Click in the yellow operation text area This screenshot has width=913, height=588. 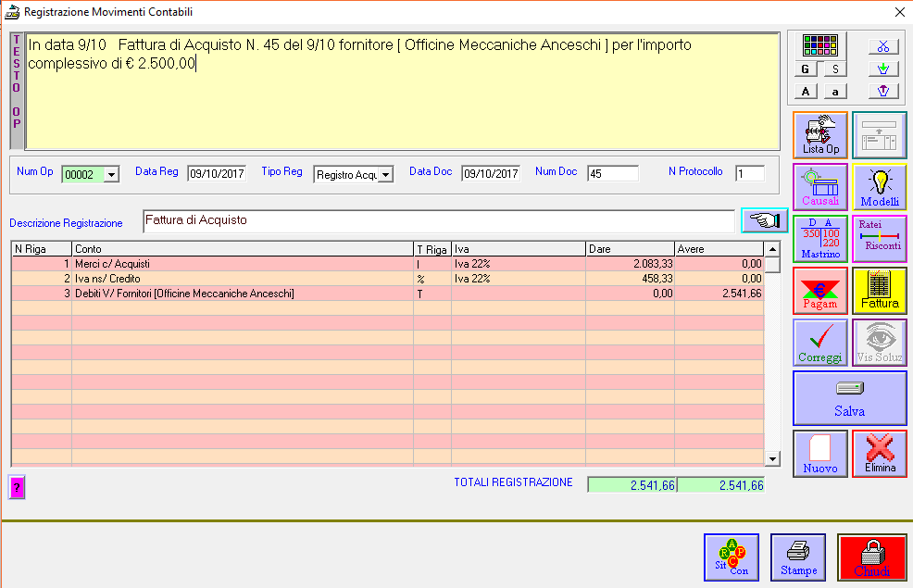pyautogui.click(x=402, y=92)
